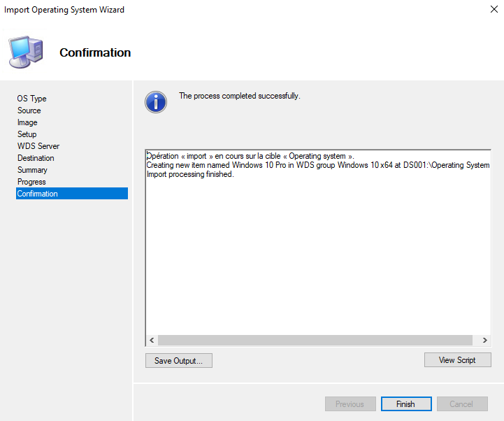Click the horizontal scrollbar thumb
The height and width of the screenshot is (421, 504).
click(315, 340)
